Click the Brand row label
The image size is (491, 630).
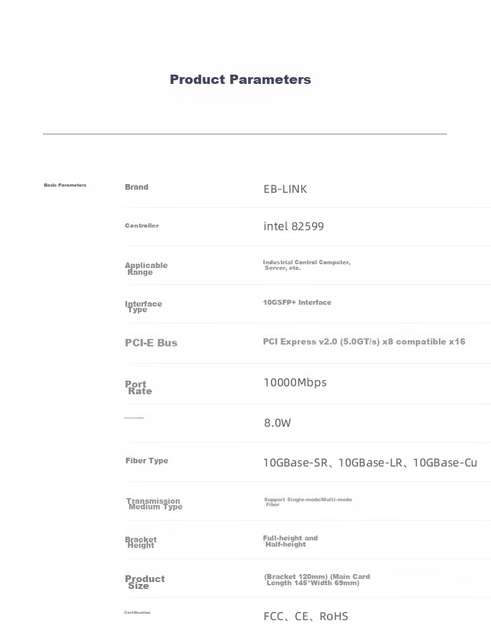click(x=137, y=187)
